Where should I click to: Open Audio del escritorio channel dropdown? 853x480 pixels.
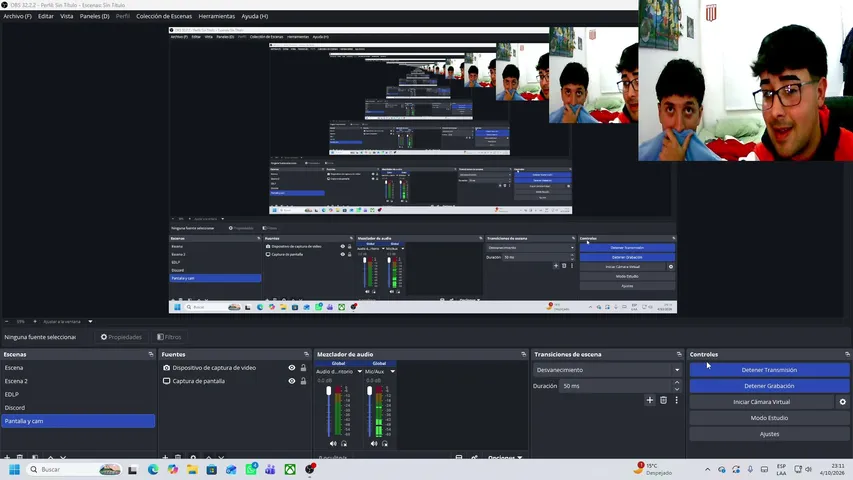click(360, 372)
